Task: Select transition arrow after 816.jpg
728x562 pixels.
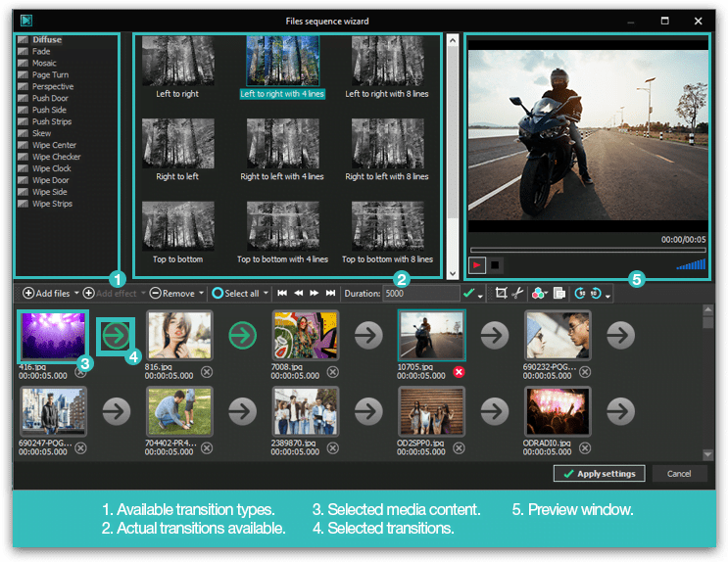Action: [243, 335]
